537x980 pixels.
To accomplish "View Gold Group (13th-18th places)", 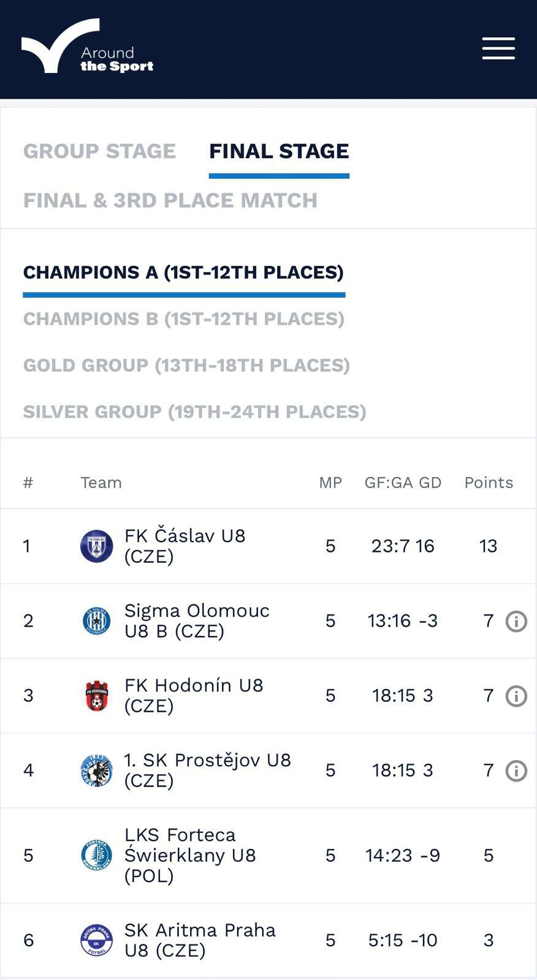I will [x=186, y=366].
